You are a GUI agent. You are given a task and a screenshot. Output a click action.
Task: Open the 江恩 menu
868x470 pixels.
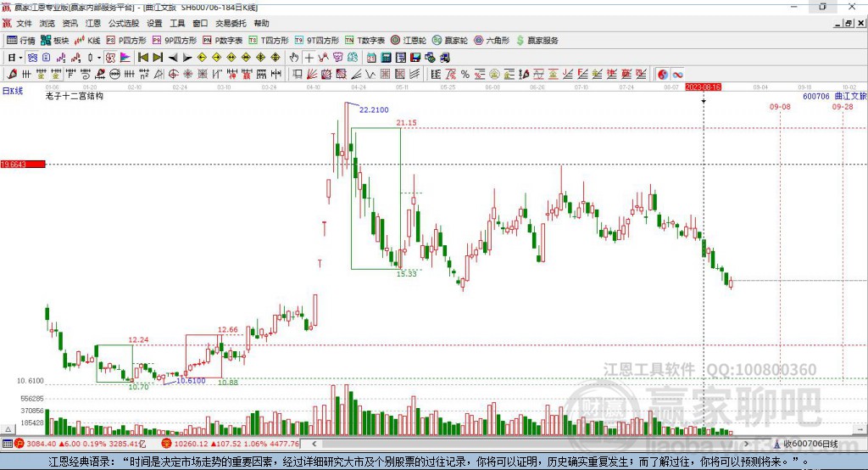pyautogui.click(x=93, y=23)
